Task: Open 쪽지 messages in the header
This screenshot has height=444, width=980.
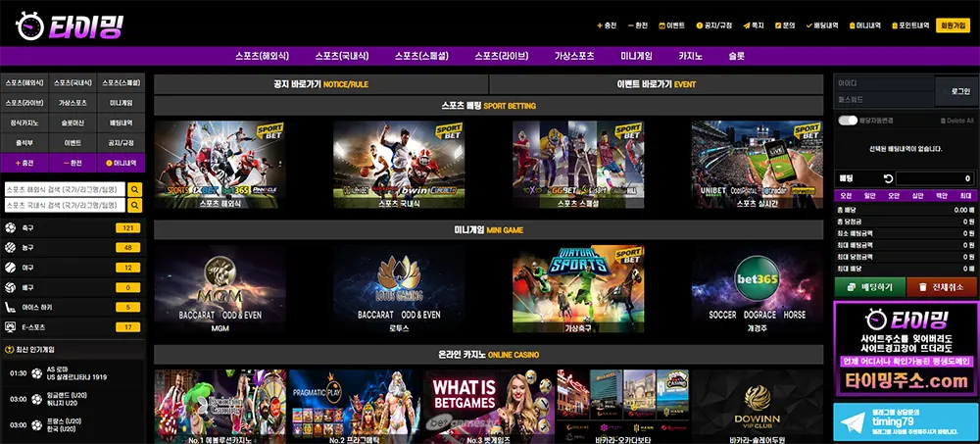Action: coord(754,25)
